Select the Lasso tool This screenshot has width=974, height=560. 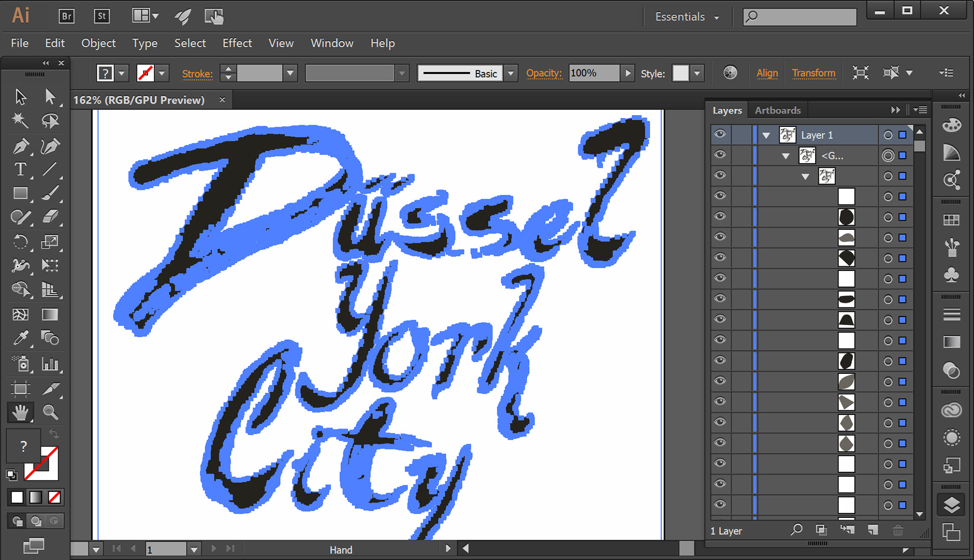[50, 121]
